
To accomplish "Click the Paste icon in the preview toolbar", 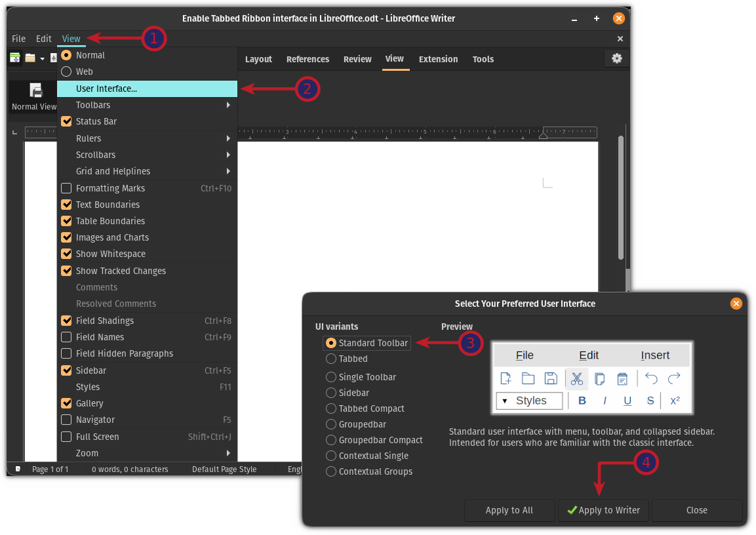I will click(622, 378).
